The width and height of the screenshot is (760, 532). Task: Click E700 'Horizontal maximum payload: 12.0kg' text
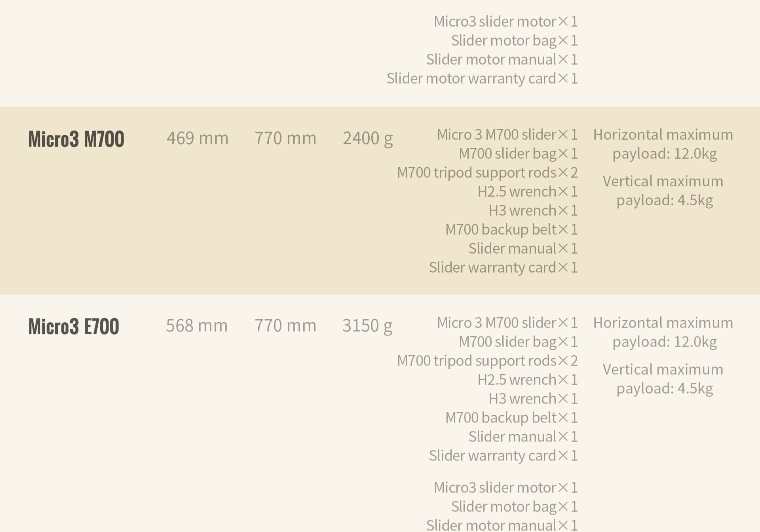point(663,332)
